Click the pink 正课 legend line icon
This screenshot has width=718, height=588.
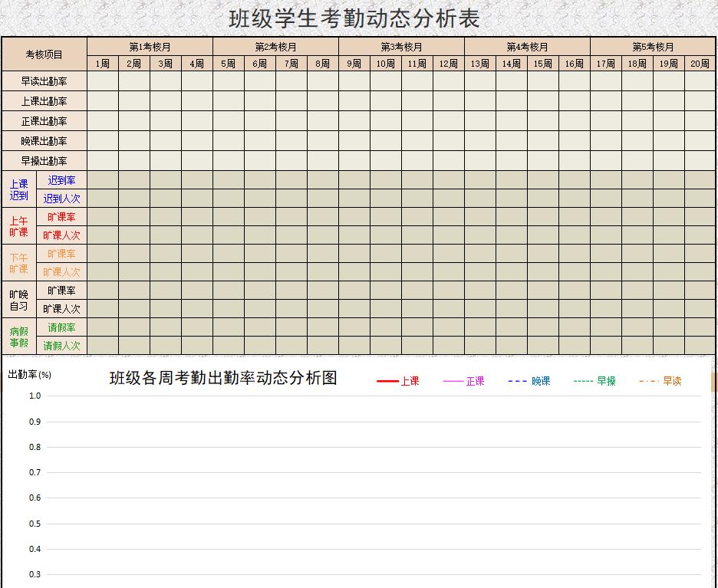point(454,381)
